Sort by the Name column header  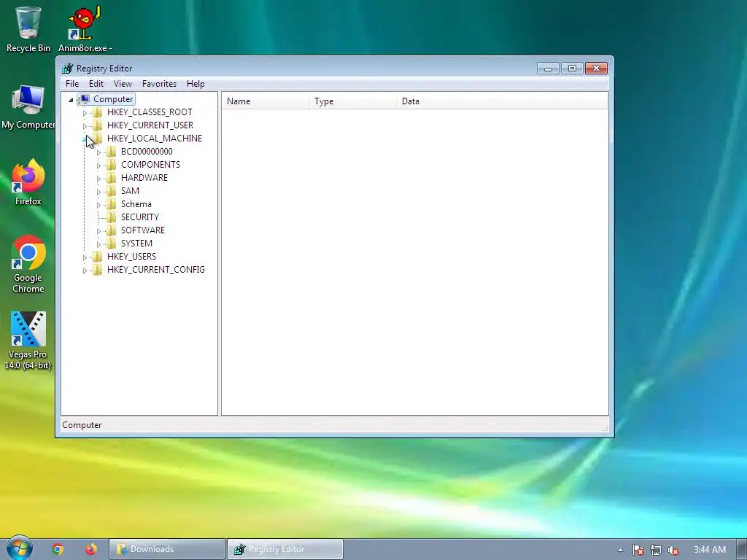tap(266, 101)
